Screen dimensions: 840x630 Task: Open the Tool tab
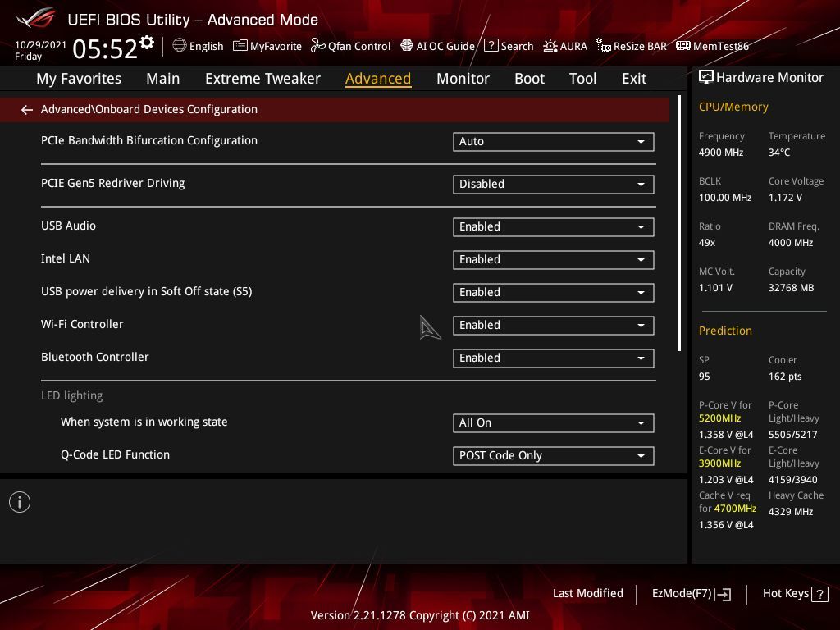coord(582,79)
